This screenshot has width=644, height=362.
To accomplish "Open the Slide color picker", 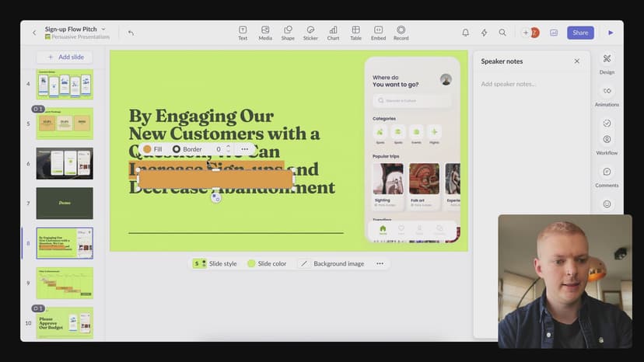I will (x=267, y=263).
